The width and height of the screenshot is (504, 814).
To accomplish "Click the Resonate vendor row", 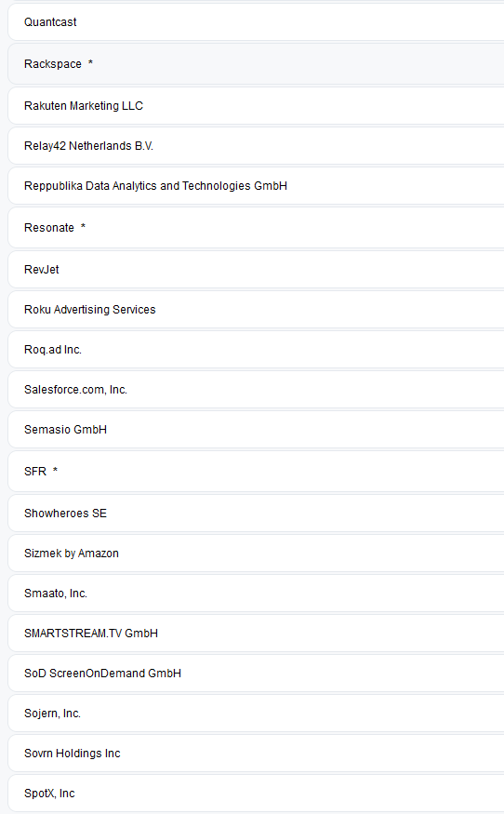I will coord(257,227).
